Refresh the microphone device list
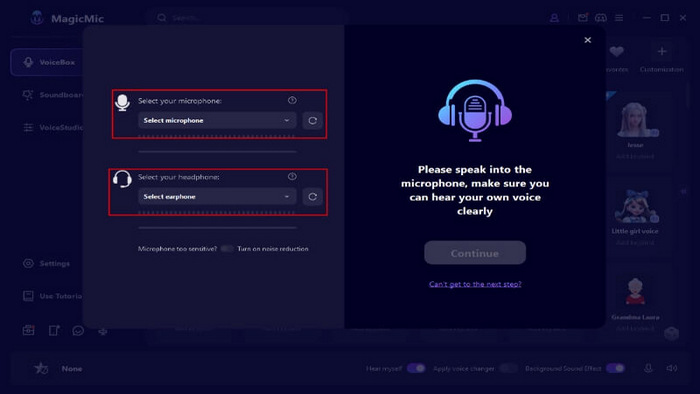The image size is (700, 394). (312, 120)
